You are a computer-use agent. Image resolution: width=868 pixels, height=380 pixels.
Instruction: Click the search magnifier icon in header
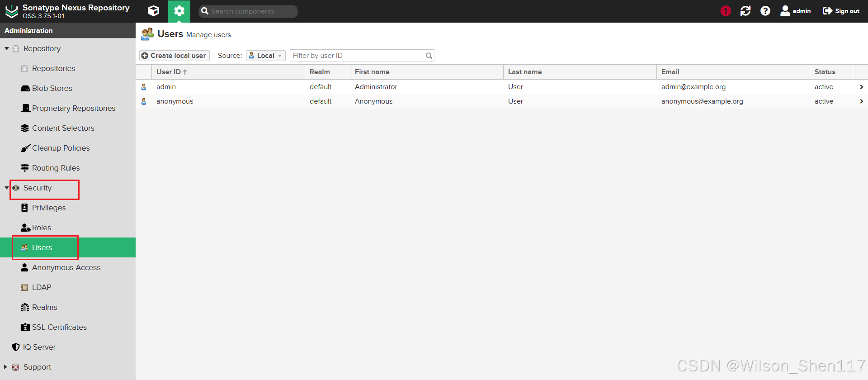tap(205, 11)
